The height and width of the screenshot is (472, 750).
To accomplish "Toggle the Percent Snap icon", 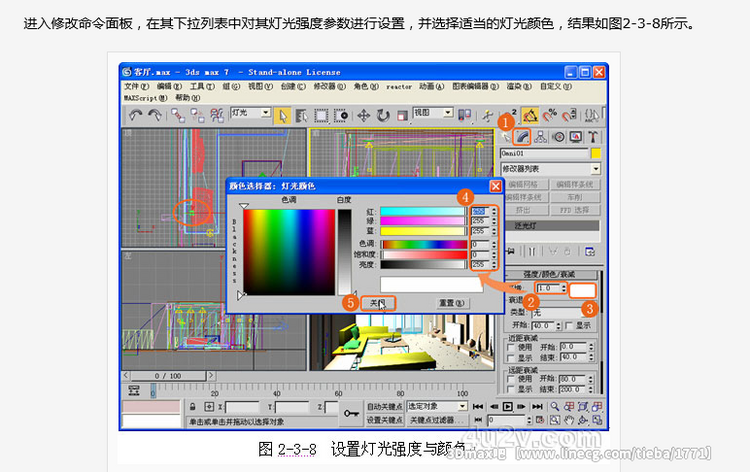I will [550, 115].
